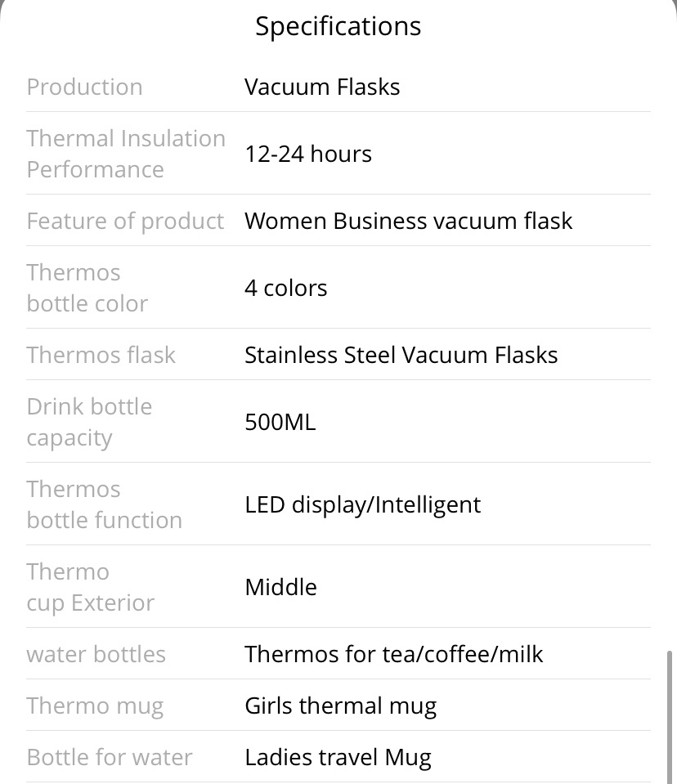Click the Women Business vacuum flask text

pos(408,221)
